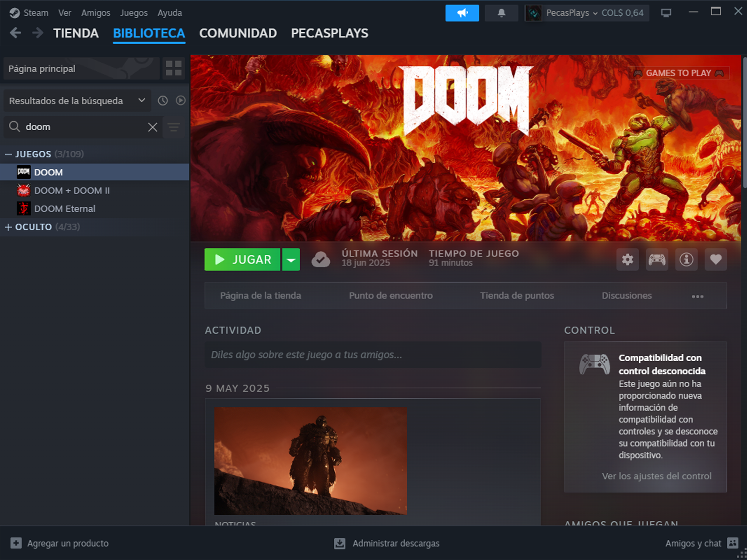The height and width of the screenshot is (560, 747).
Task: Click the green JUGAR button
Action: point(242,259)
